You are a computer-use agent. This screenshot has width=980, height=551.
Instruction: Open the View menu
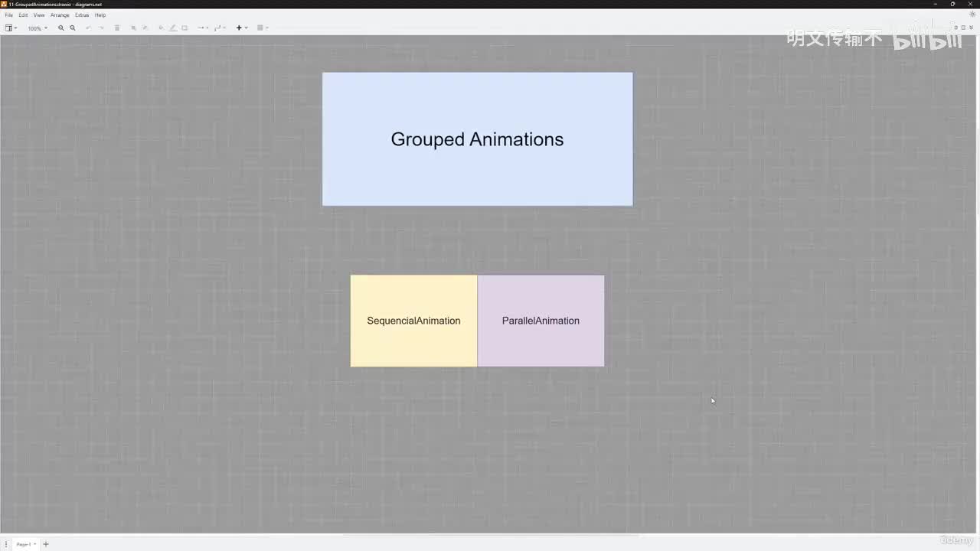coord(39,15)
